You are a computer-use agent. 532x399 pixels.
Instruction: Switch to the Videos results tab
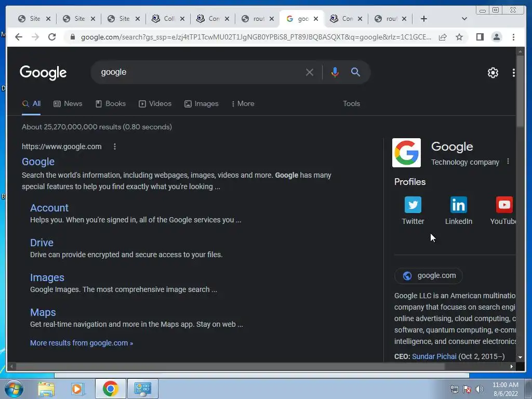point(155,104)
